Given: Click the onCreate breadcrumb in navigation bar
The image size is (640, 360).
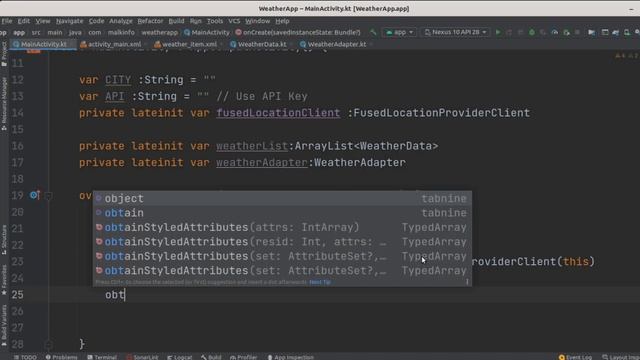Looking at the screenshot, I should [298, 32].
